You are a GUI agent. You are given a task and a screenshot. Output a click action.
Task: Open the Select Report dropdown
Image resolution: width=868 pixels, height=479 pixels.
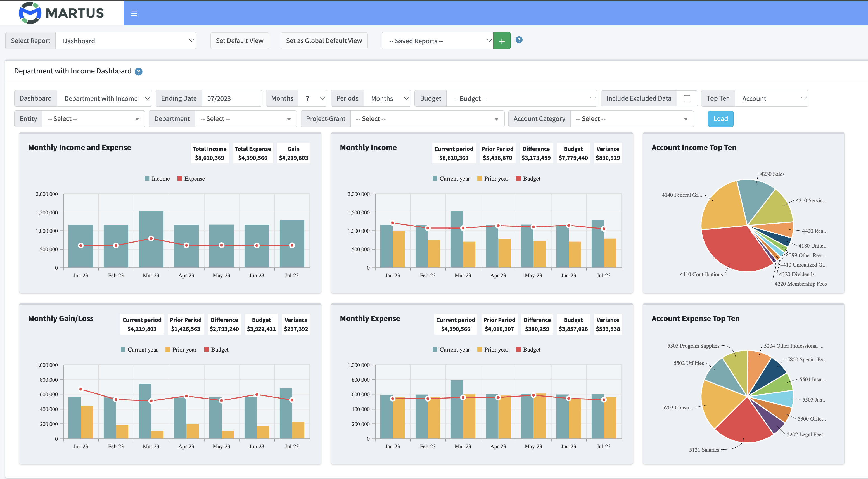point(126,41)
